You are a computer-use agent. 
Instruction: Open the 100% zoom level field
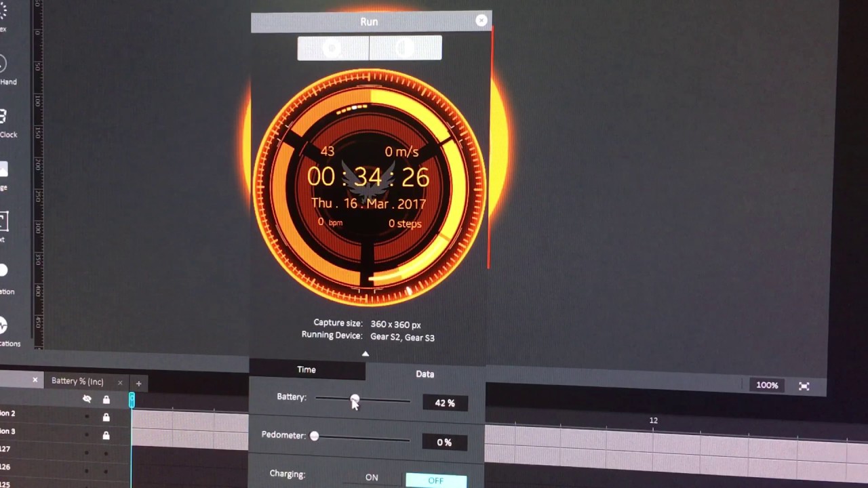[767, 385]
